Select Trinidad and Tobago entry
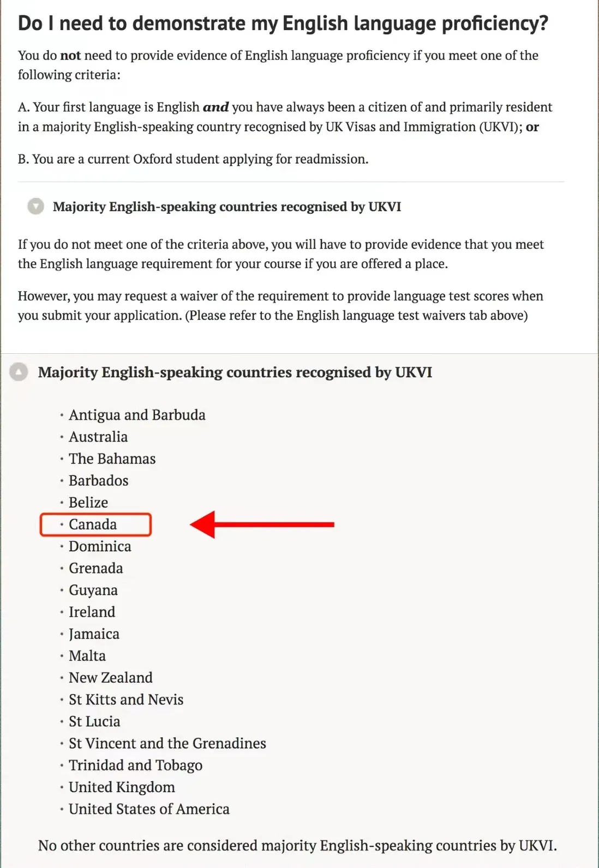This screenshot has height=868, width=599. coord(135,765)
